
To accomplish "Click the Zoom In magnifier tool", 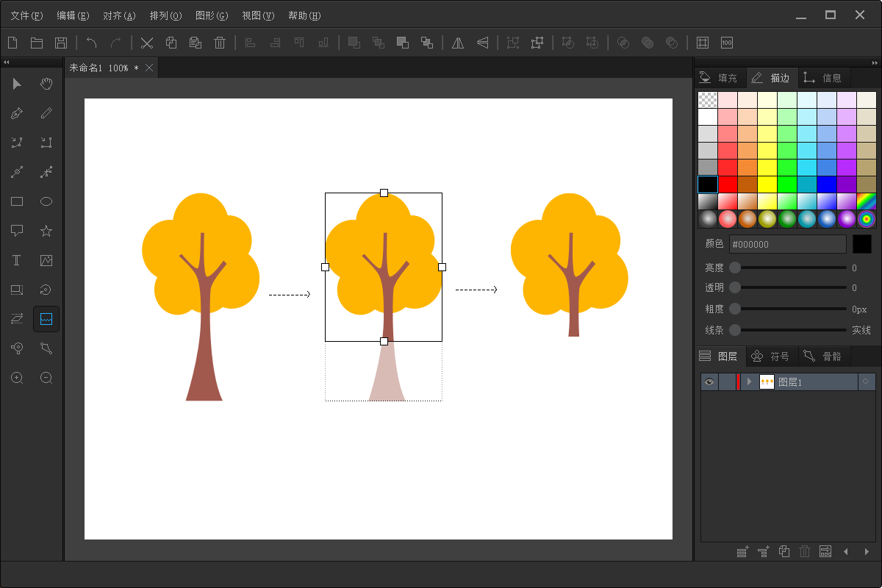I will (x=17, y=378).
